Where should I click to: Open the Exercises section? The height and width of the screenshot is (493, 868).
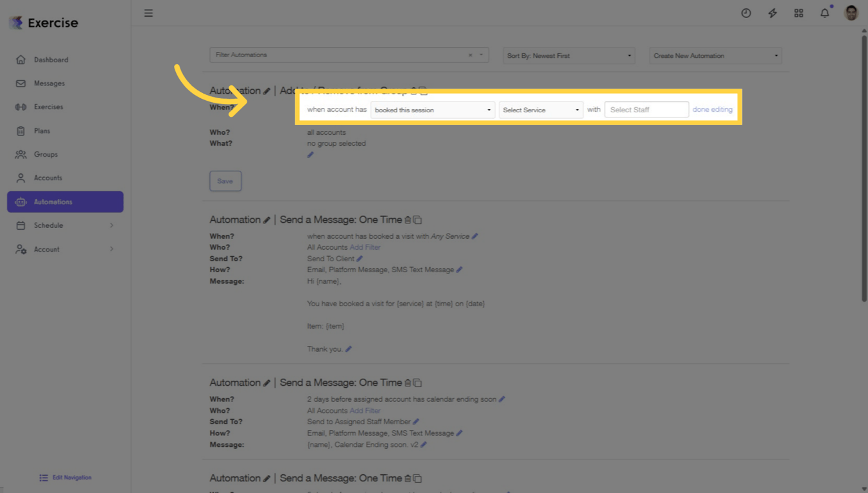[49, 107]
